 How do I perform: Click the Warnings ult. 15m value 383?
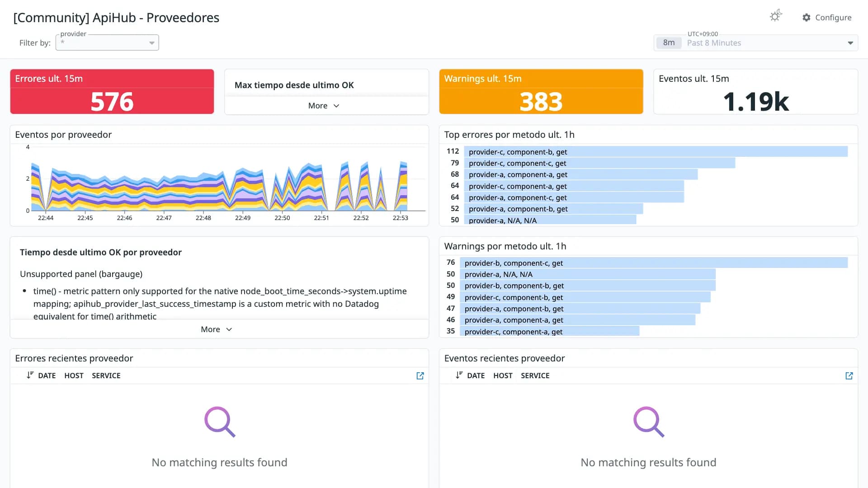click(541, 101)
